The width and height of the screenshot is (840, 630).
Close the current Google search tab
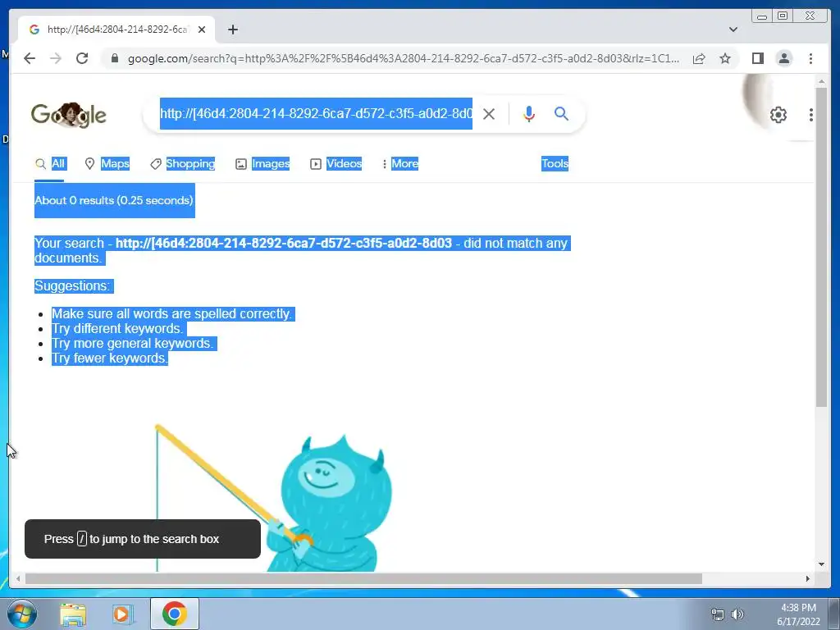(x=202, y=30)
